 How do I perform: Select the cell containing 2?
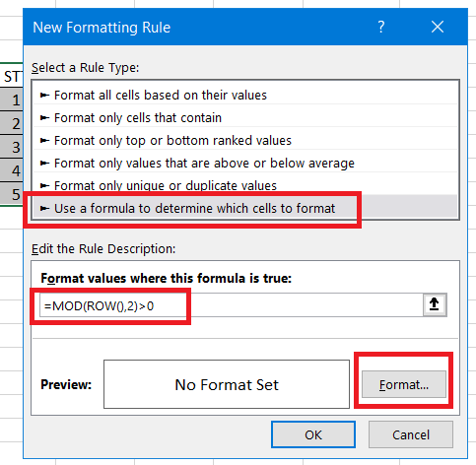pyautogui.click(x=12, y=123)
